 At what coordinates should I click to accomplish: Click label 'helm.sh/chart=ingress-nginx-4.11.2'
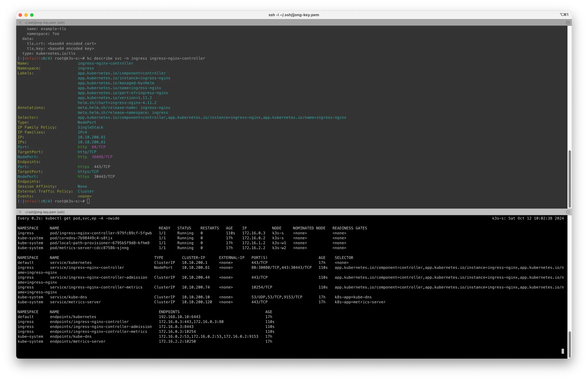pyautogui.click(x=117, y=103)
